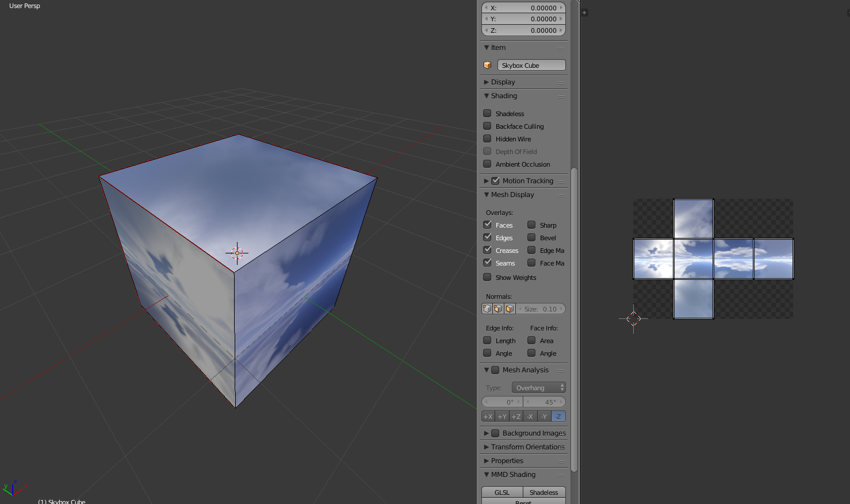The image size is (850, 504).
Task: Select the +X axis in Mesh Analysis
Action: (488, 416)
